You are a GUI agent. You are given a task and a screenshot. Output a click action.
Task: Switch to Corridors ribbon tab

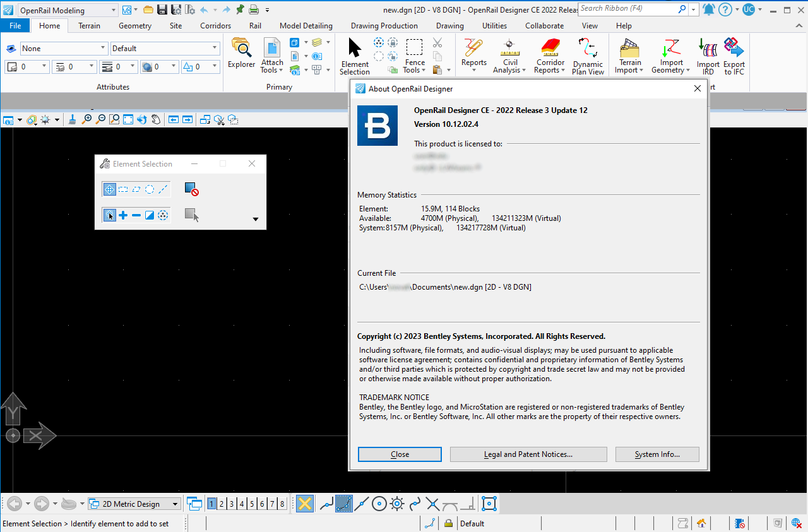(x=215, y=26)
